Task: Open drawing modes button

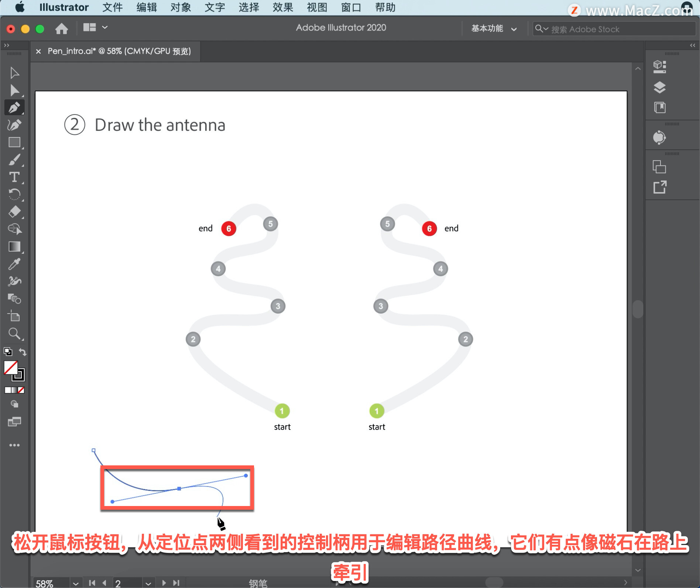Action: tap(14, 404)
